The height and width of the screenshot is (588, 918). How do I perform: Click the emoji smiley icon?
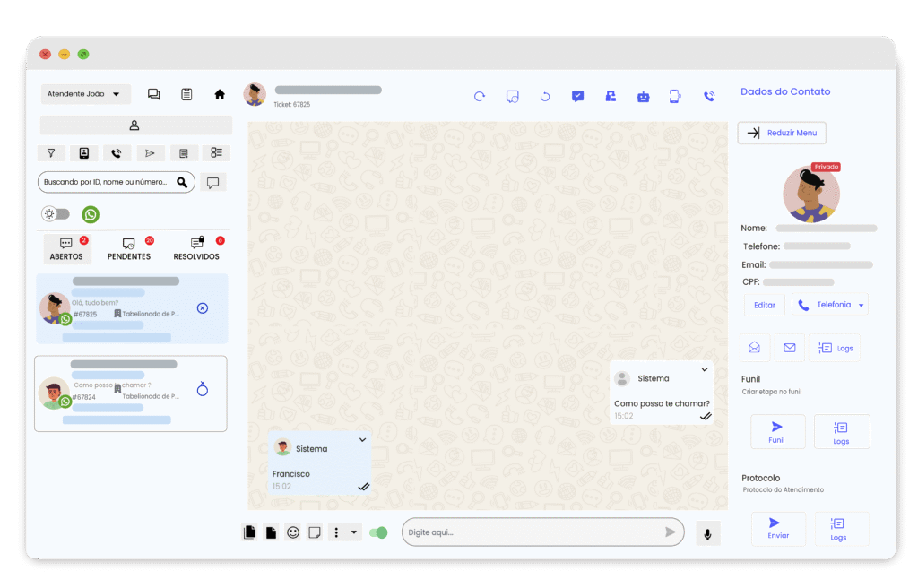293,532
